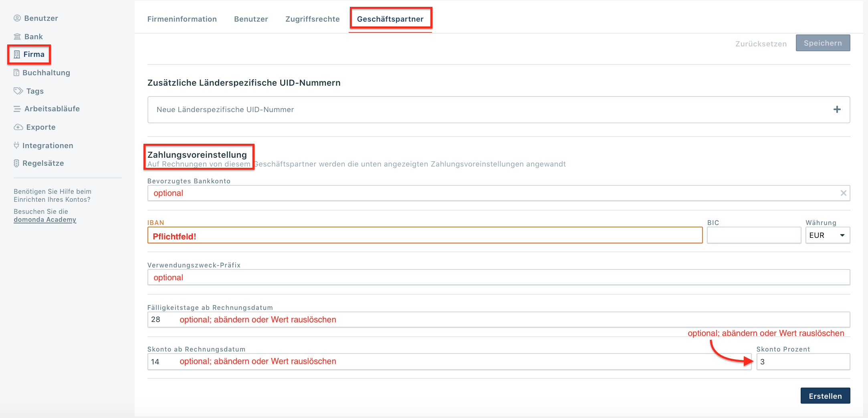Viewport: 868px width, 418px height.
Task: Click the Buchhaltung document icon
Action: 16,72
